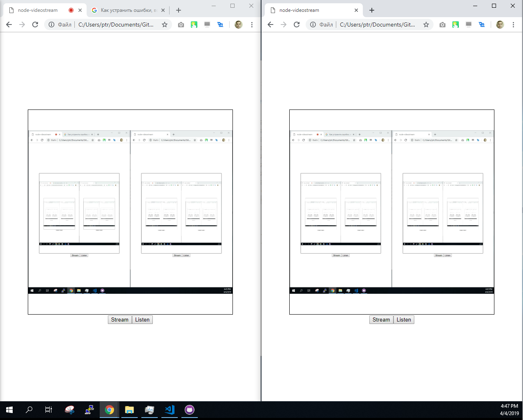Open the green touch extension in right window
The width and height of the screenshot is (523, 420).
click(x=456, y=25)
